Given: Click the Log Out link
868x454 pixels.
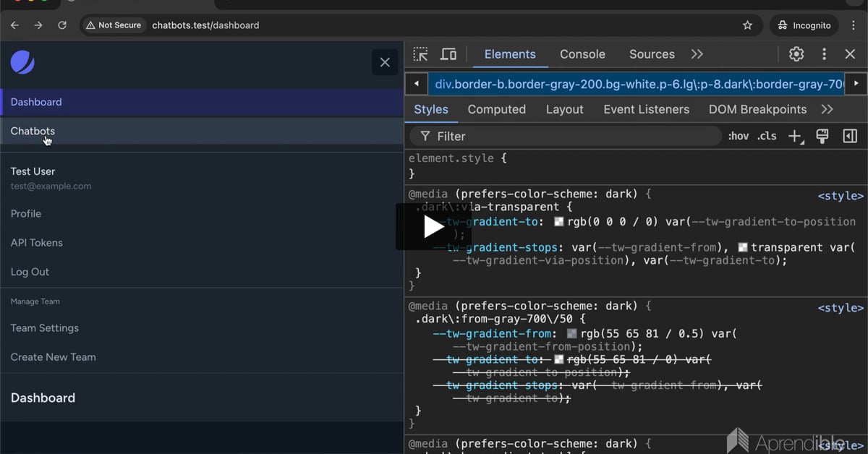Looking at the screenshot, I should [x=30, y=272].
